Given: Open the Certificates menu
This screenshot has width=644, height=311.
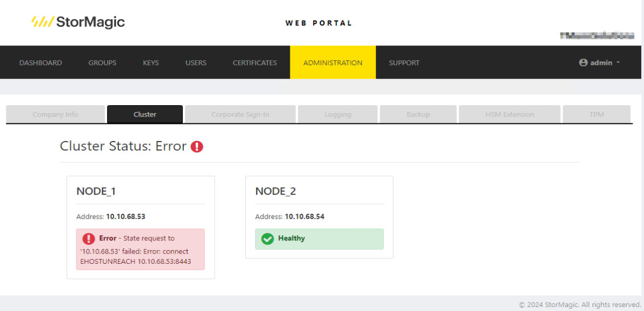Looking at the screenshot, I should click(255, 63).
